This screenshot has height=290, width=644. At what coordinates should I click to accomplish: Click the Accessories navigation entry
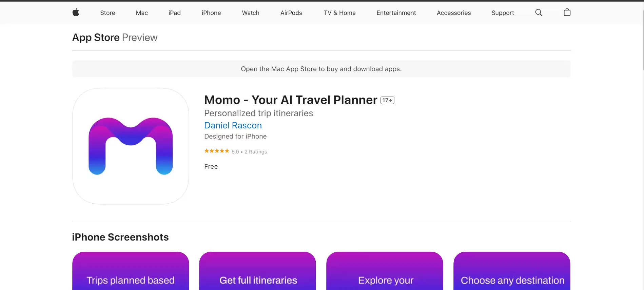454,13
